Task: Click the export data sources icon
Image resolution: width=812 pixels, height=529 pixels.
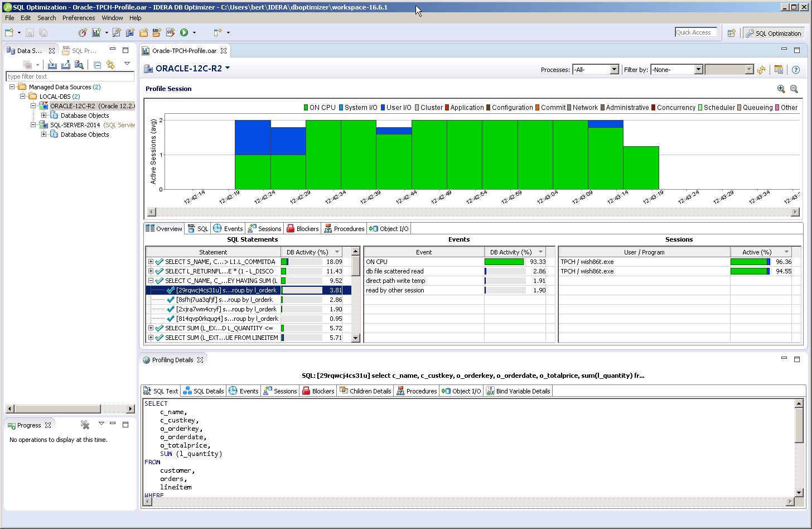Action: pyautogui.click(x=66, y=65)
